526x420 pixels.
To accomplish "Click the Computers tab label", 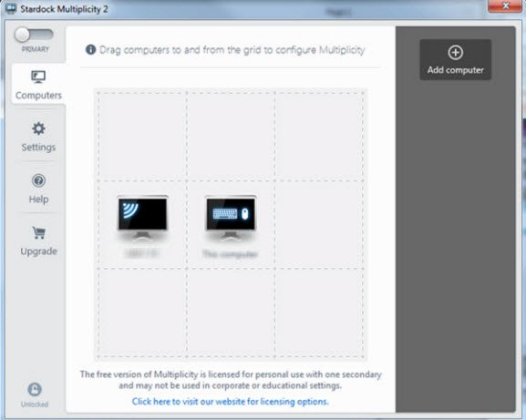I will [x=38, y=95].
